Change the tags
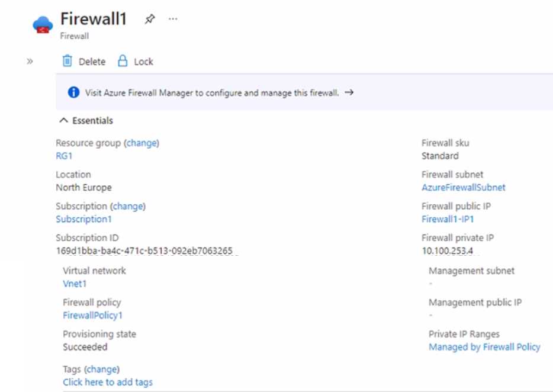 click(102, 369)
